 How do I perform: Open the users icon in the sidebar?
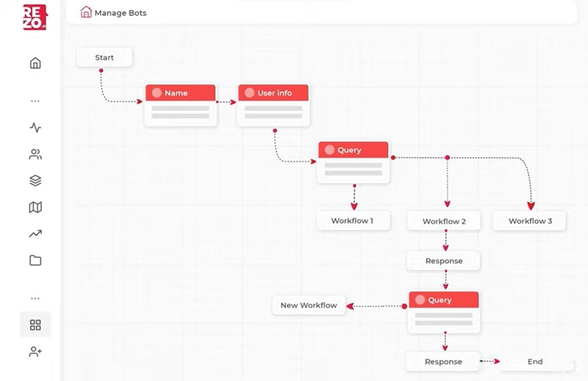35,155
